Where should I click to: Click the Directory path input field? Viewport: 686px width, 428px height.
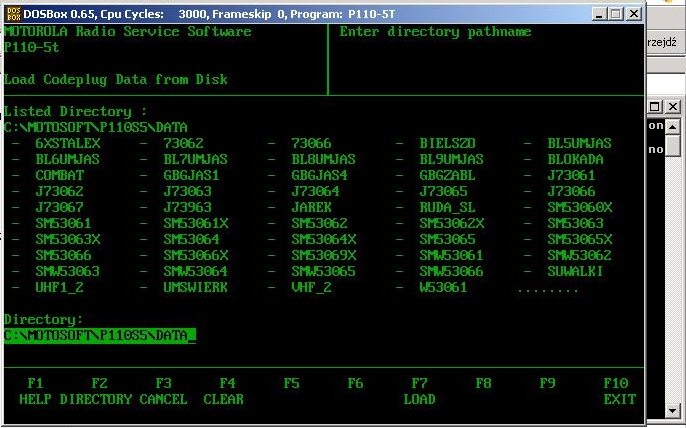(x=100, y=336)
